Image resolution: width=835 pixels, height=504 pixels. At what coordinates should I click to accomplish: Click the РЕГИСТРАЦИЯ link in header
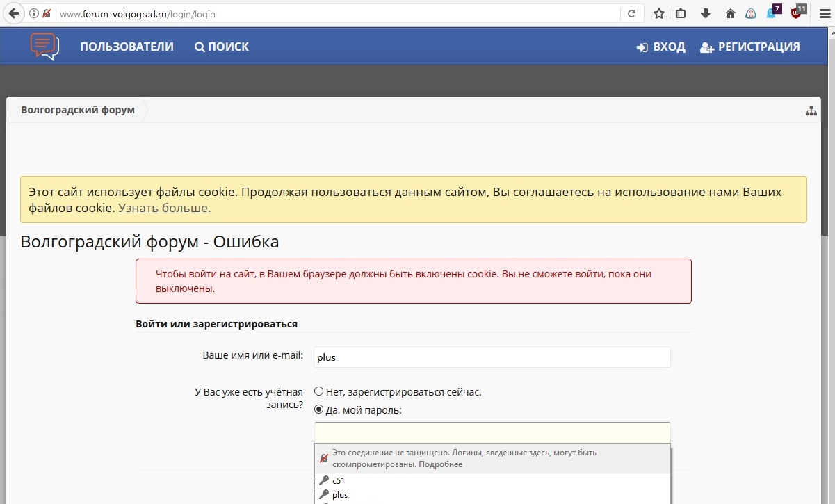point(749,47)
